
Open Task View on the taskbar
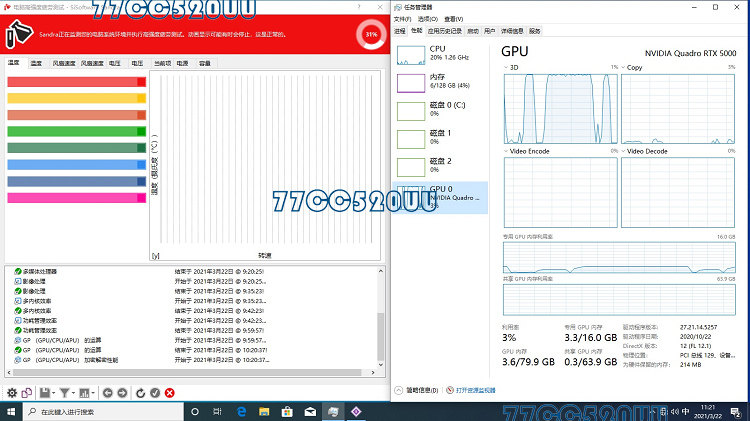tap(217, 411)
